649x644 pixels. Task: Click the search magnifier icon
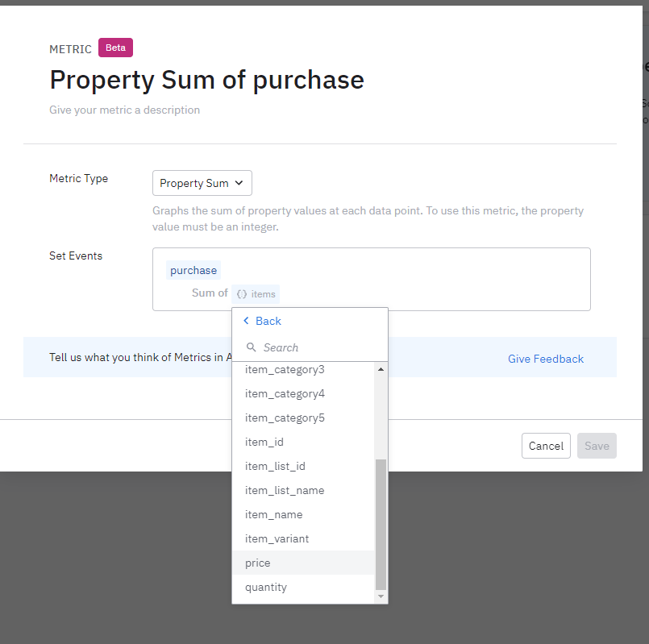(x=252, y=347)
